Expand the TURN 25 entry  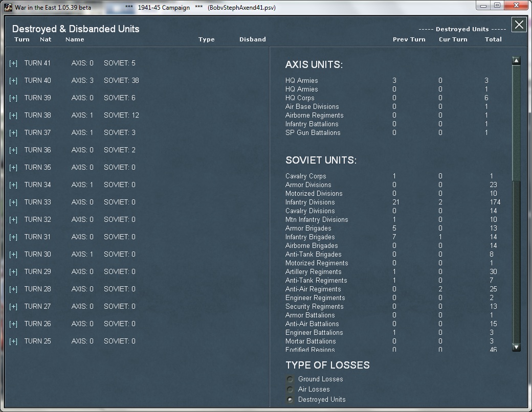[x=13, y=341]
